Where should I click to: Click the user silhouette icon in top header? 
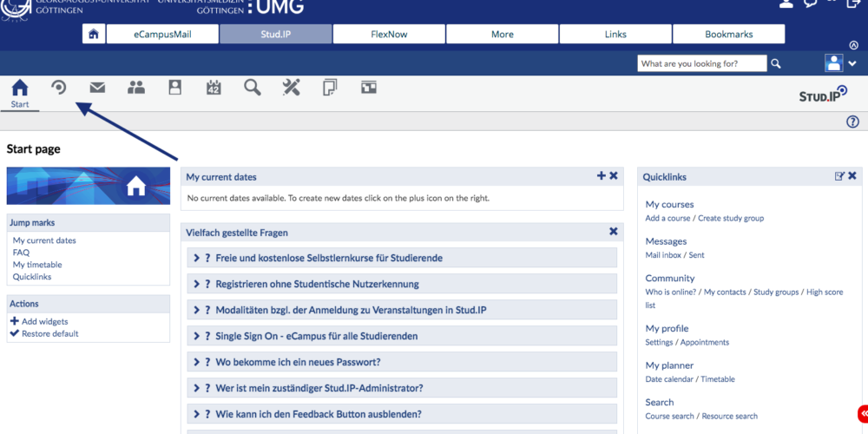[x=786, y=3]
